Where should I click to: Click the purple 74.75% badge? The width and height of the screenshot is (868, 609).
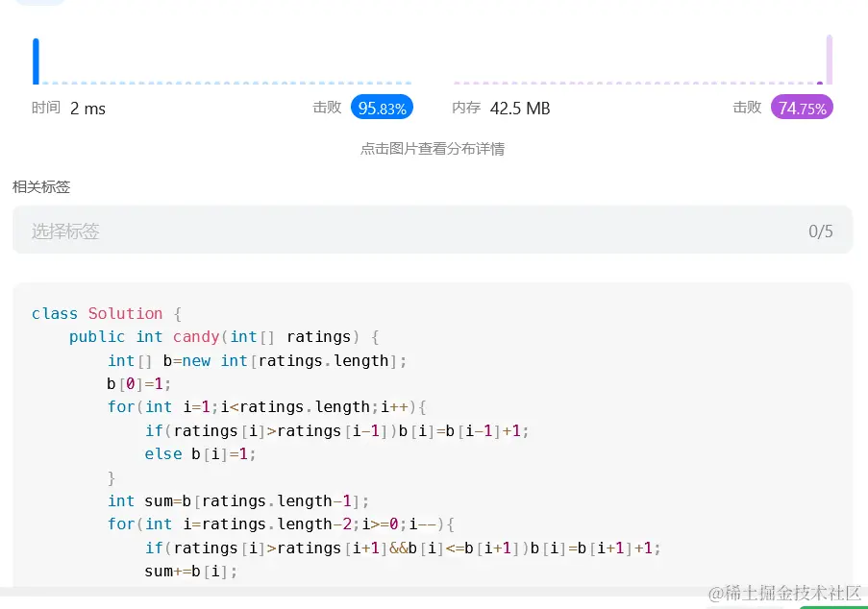click(x=802, y=108)
